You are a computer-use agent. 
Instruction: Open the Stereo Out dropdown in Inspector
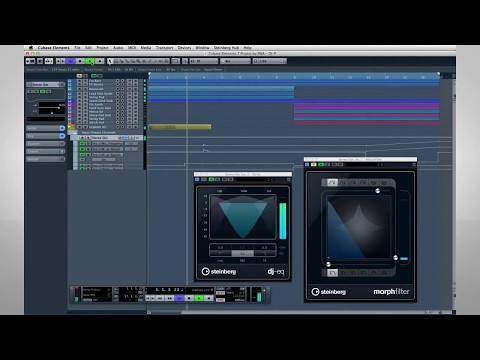coord(45,84)
